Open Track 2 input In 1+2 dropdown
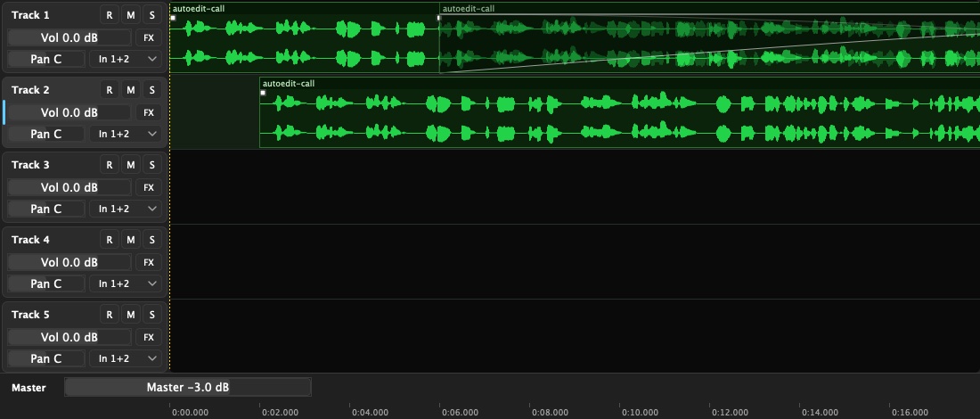 coord(126,134)
